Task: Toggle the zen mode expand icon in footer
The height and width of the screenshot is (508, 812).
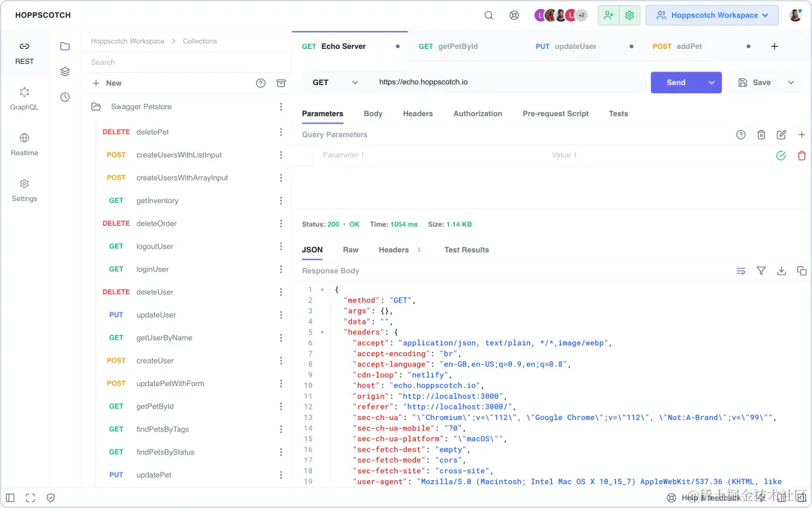Action: pyautogui.click(x=31, y=497)
